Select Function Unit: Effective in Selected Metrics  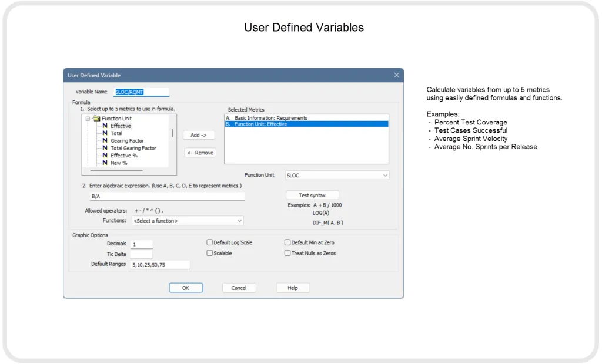(306, 124)
